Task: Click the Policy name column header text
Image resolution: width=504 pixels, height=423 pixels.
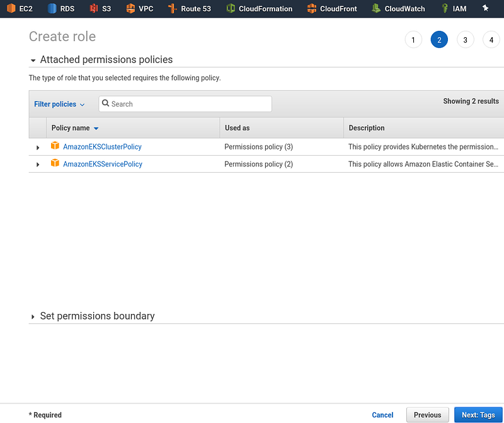Action: (71, 128)
